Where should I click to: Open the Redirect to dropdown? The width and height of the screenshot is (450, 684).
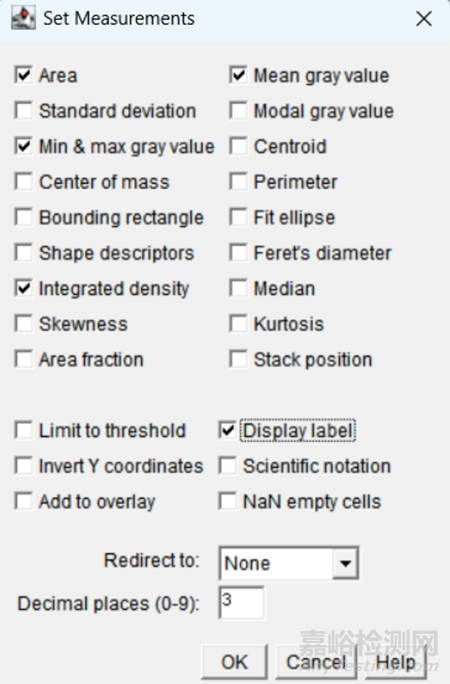click(289, 563)
